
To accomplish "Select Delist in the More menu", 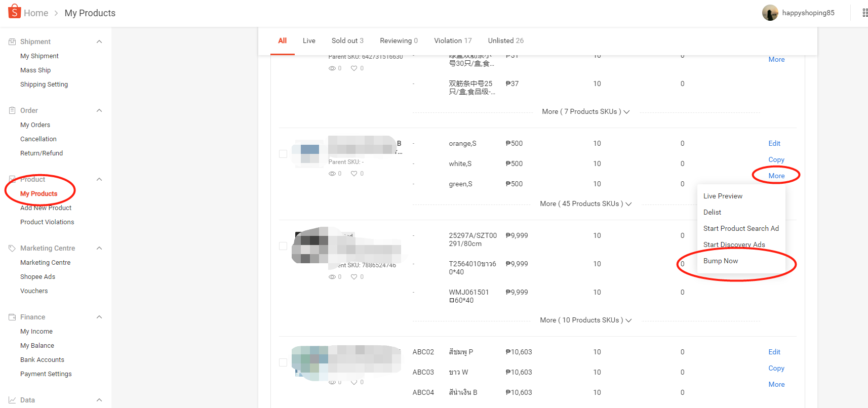I will [x=712, y=212].
